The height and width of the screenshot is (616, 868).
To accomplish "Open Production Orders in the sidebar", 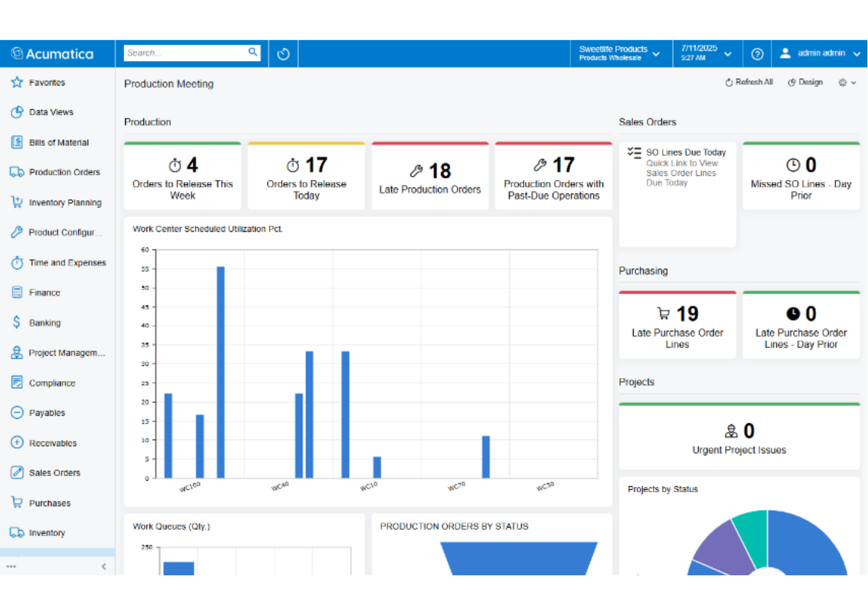I will pos(64,172).
